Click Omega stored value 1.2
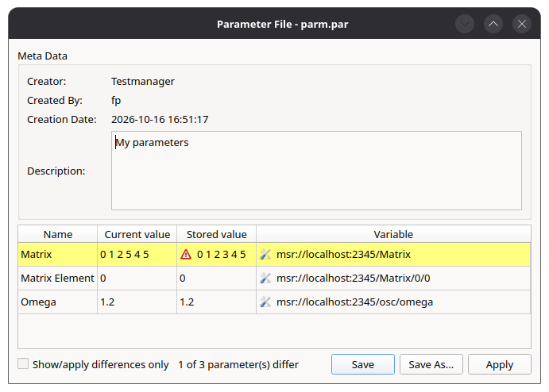This screenshot has width=549, height=392. coord(217,302)
